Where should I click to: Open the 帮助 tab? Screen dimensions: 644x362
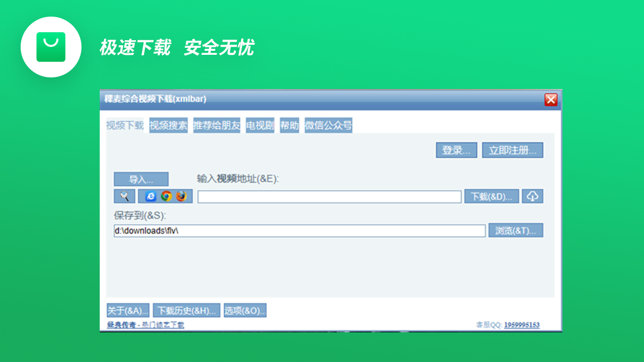[289, 125]
